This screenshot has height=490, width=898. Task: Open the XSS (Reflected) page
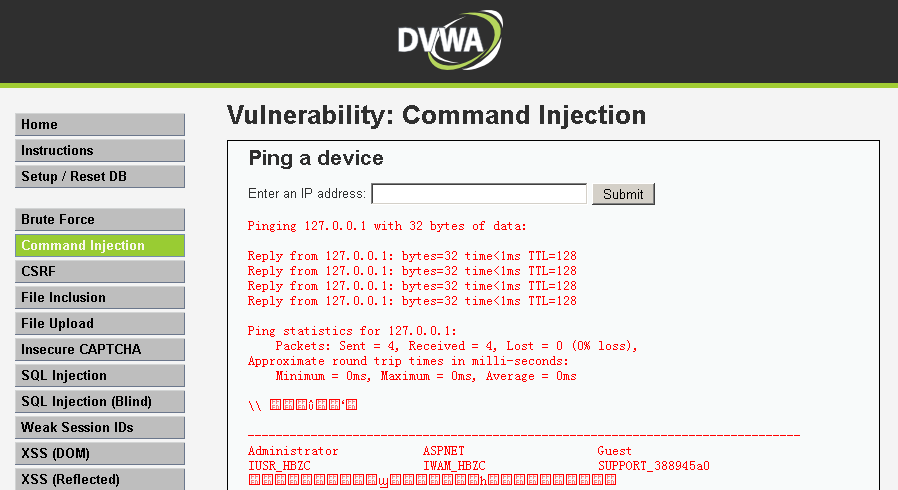pos(100,479)
